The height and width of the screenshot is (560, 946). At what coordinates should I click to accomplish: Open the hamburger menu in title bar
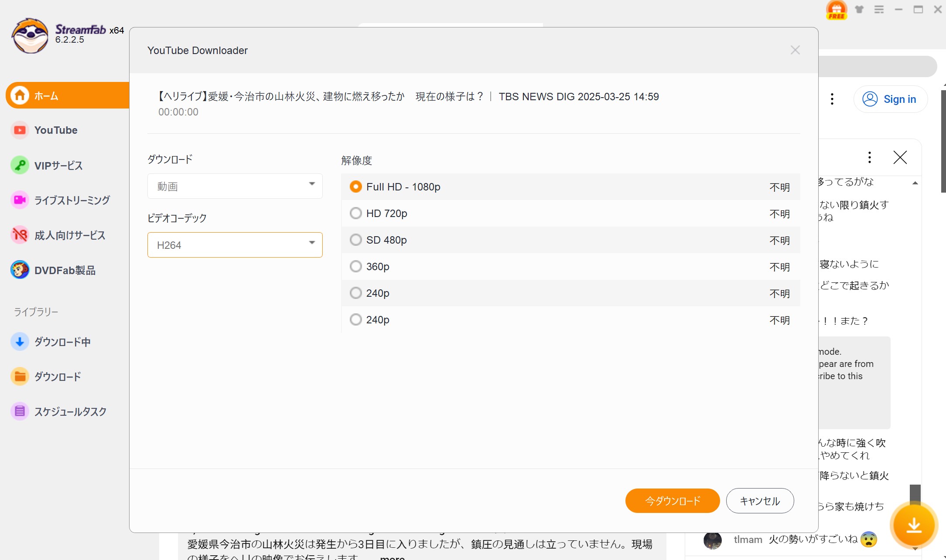[879, 9]
